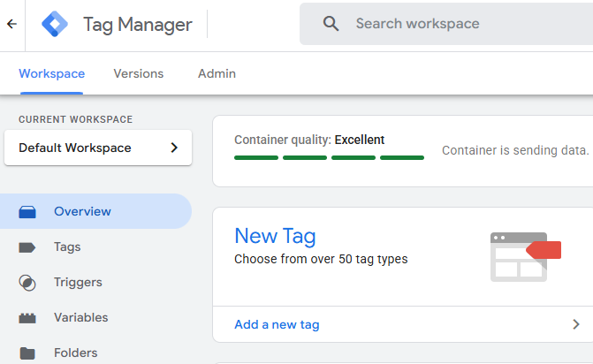Click the New Tag illustration graphic

coord(526,256)
